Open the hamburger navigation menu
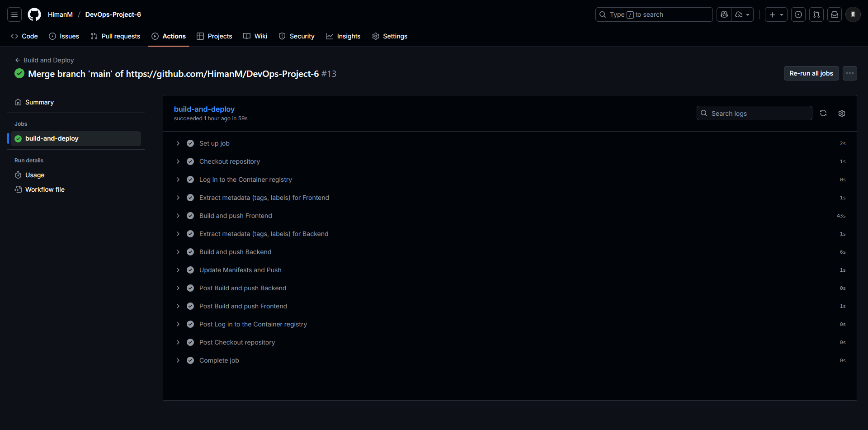 (14, 14)
